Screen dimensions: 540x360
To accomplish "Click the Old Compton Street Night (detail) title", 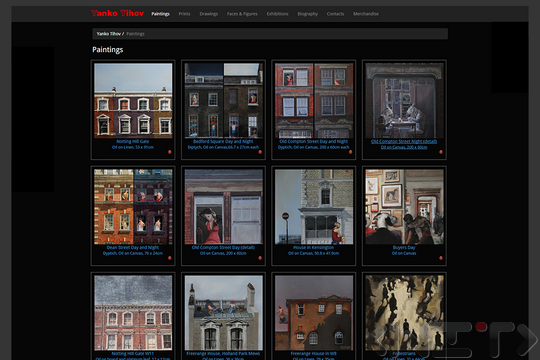I will 404,141.
